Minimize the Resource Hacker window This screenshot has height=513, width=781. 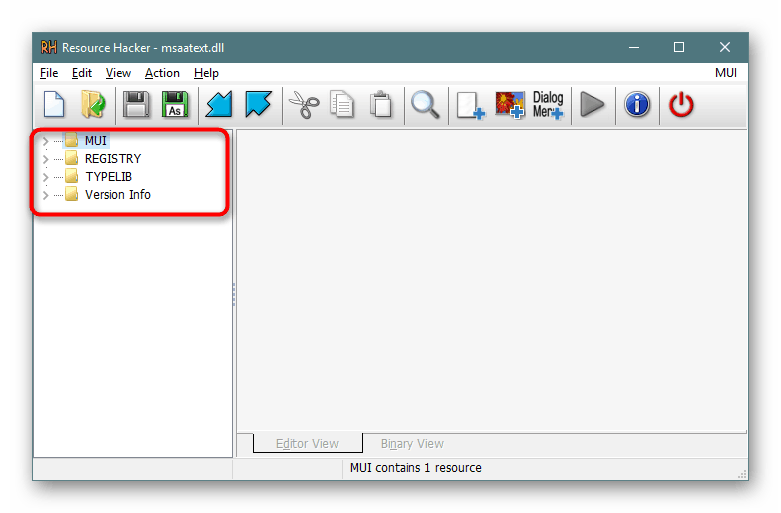(634, 47)
